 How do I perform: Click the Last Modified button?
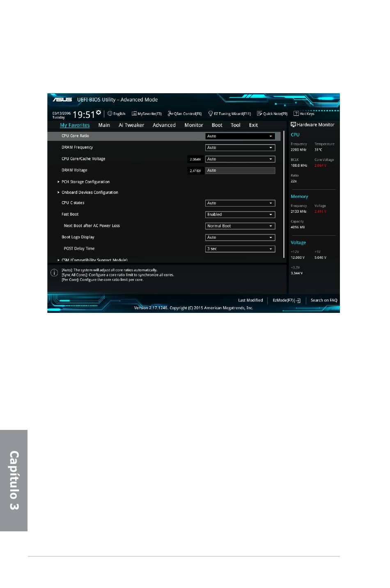pyautogui.click(x=250, y=301)
